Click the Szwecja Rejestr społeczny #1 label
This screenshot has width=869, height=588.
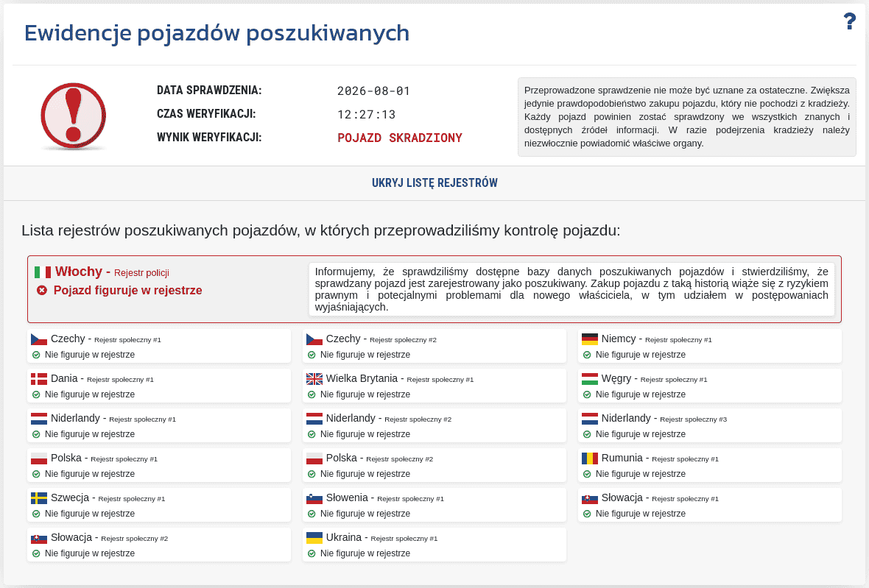pyautogui.click(x=108, y=497)
